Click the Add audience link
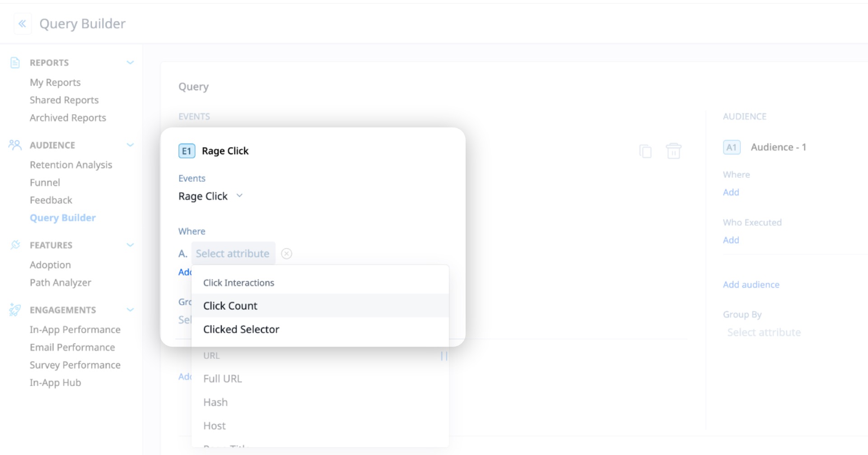This screenshot has height=455, width=868. [751, 284]
